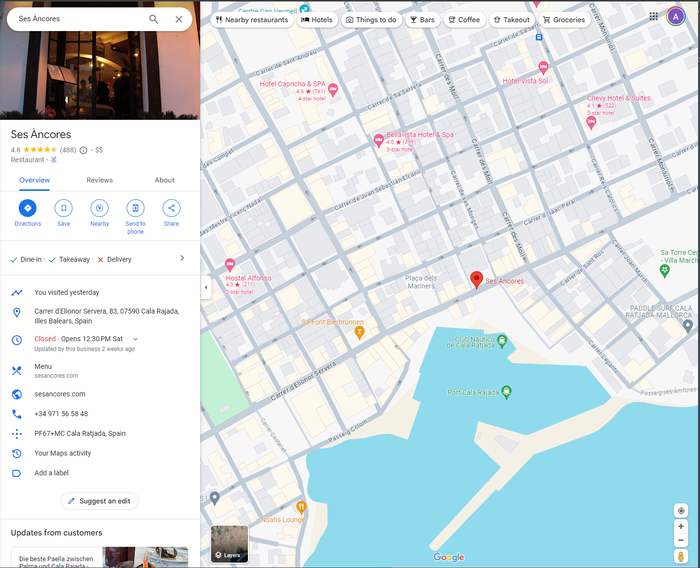
Task: Click Add a label
Action: tap(51, 472)
